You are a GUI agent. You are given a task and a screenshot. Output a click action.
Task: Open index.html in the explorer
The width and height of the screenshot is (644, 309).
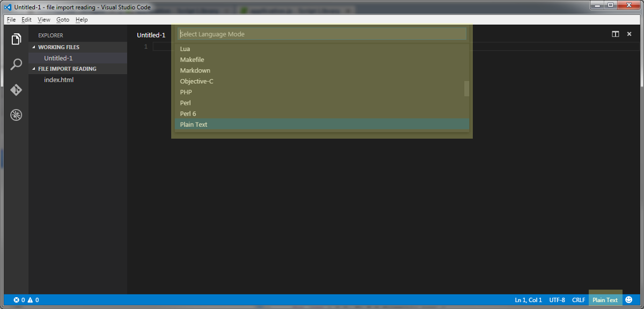click(58, 80)
